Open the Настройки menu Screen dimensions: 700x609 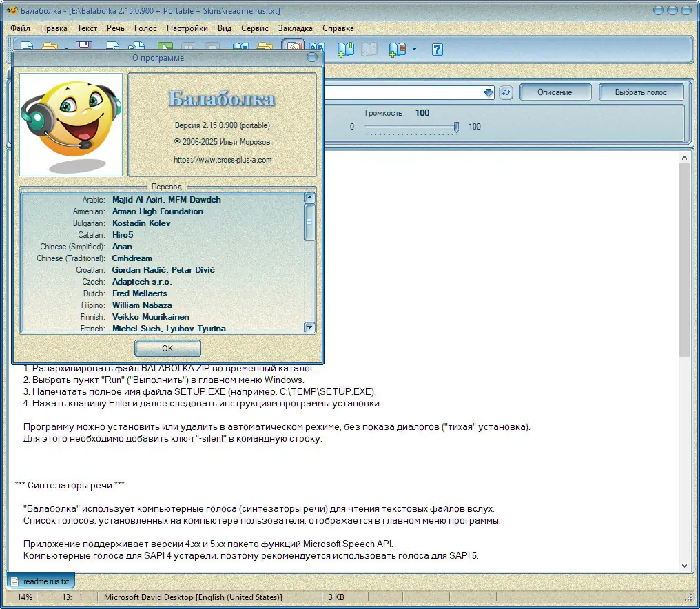pos(187,28)
